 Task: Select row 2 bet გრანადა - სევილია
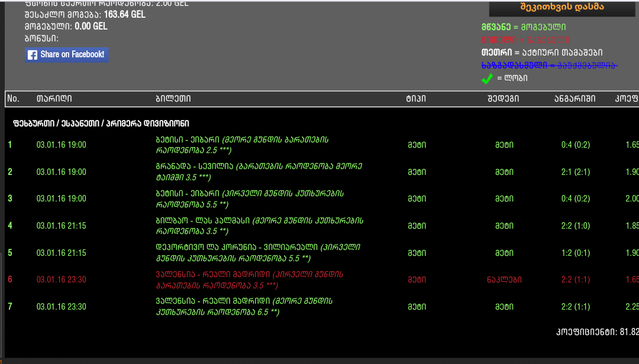pyautogui.click(x=259, y=172)
